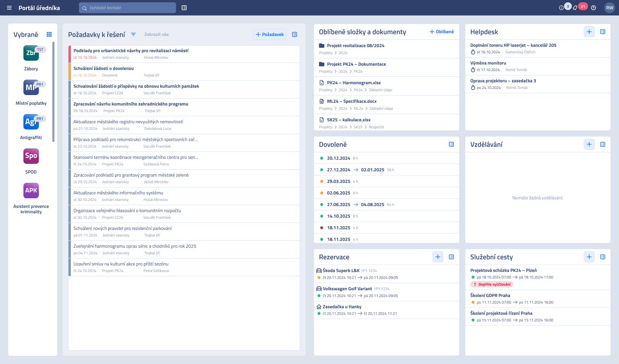Select vacation 27.12.2024 to 02.01.2025
This screenshot has width=619, height=364.
pyautogui.click(x=386, y=170)
